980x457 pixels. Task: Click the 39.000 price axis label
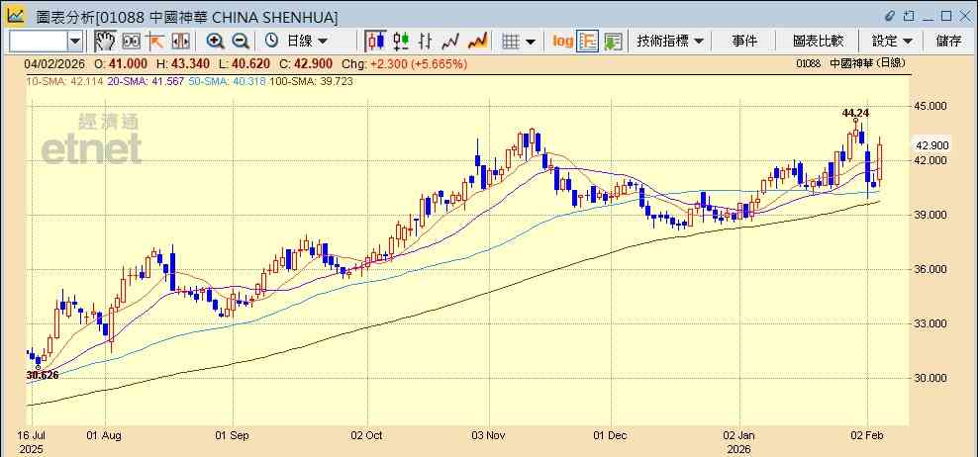tap(931, 216)
